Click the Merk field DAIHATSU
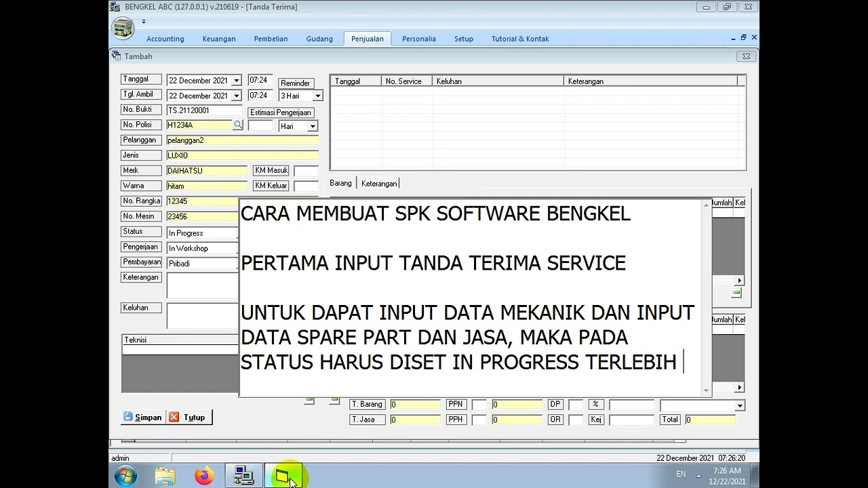Screen dimensions: 868x488 click(207, 171)
